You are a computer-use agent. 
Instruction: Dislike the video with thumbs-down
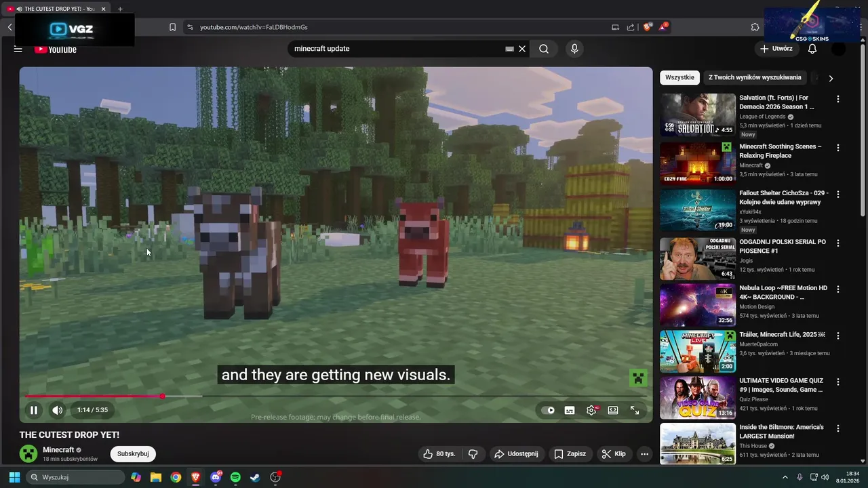coord(473,454)
